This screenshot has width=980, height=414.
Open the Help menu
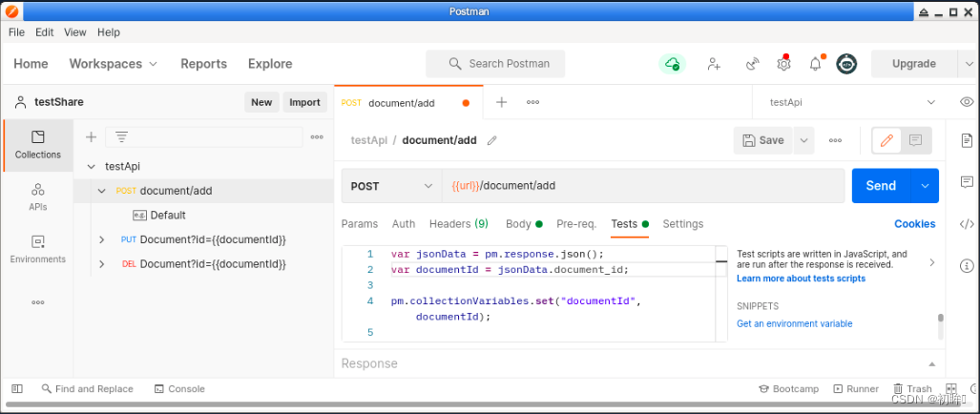pos(109,32)
